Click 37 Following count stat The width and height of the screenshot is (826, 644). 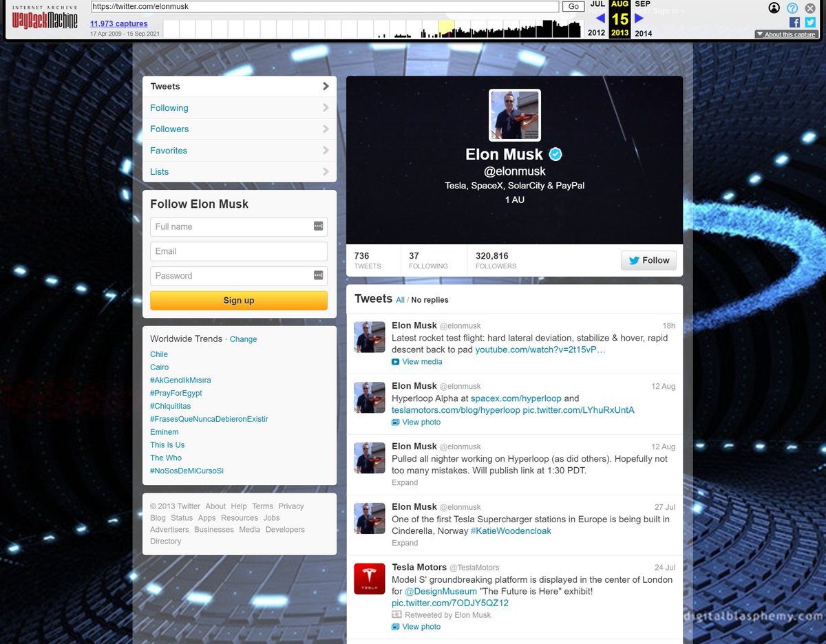[428, 260]
